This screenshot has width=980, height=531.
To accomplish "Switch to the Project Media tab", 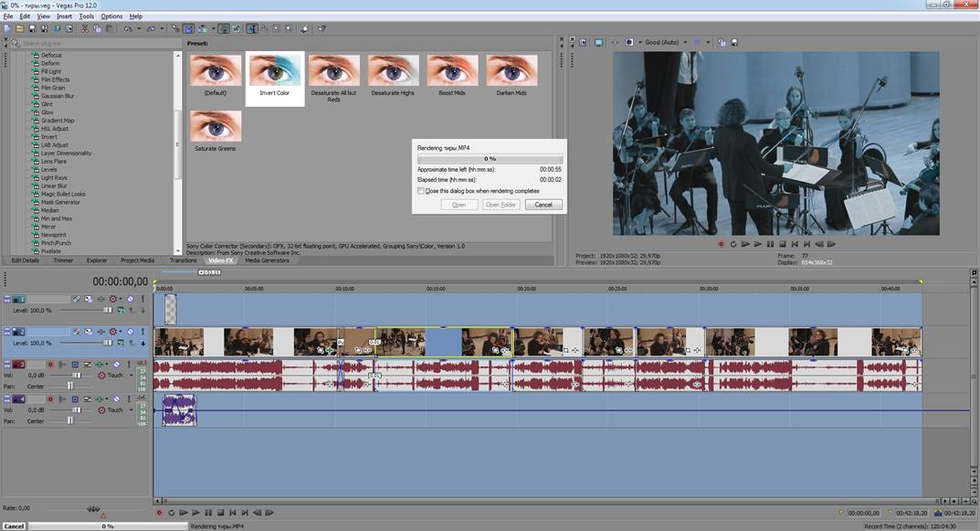I will (x=138, y=260).
